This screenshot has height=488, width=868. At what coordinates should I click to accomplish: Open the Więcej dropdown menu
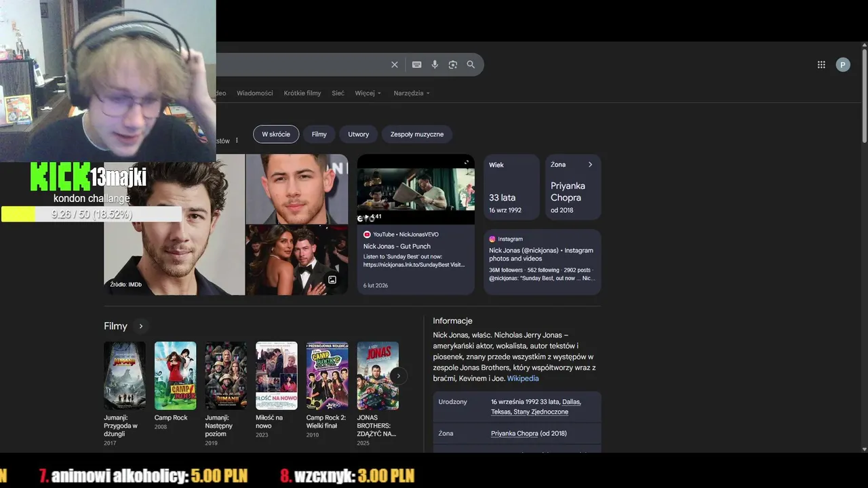pos(368,93)
